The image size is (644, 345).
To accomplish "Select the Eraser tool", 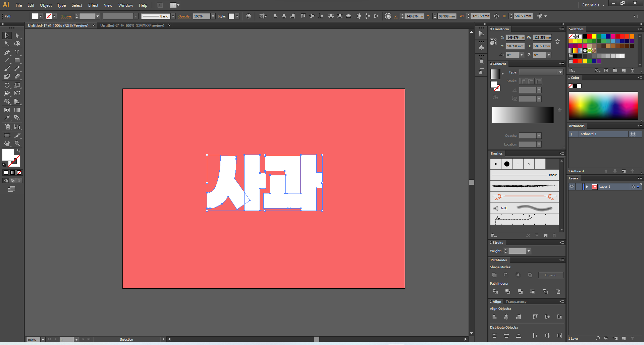I will click(17, 77).
